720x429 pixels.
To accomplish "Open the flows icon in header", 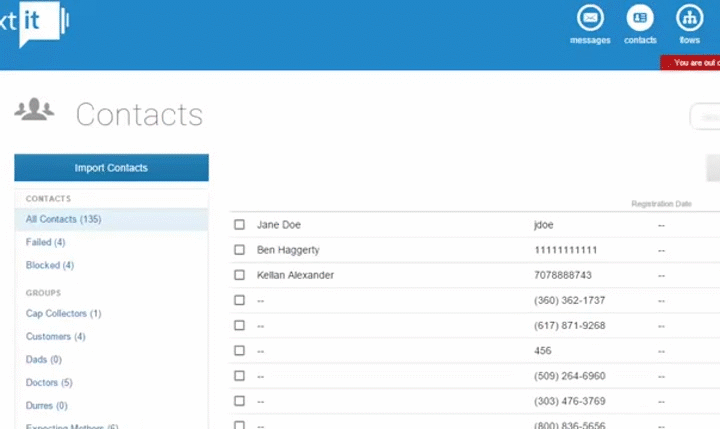I will 690,18.
